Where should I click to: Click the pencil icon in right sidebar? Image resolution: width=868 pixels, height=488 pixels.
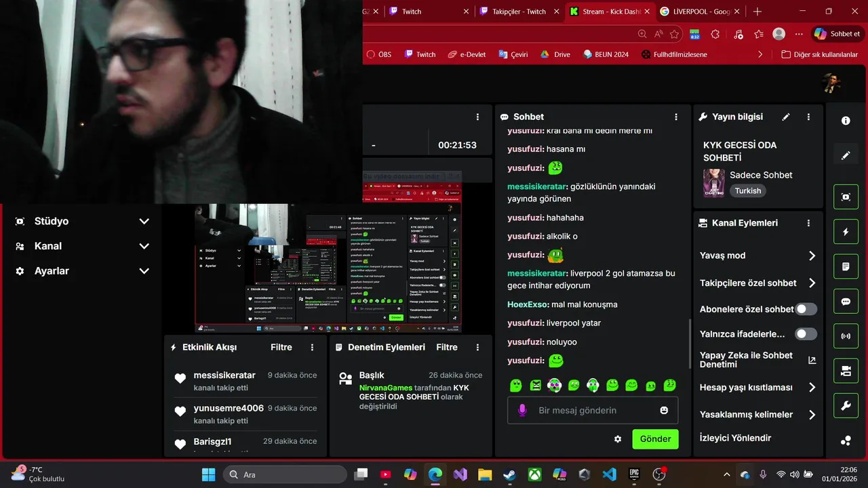point(846,155)
